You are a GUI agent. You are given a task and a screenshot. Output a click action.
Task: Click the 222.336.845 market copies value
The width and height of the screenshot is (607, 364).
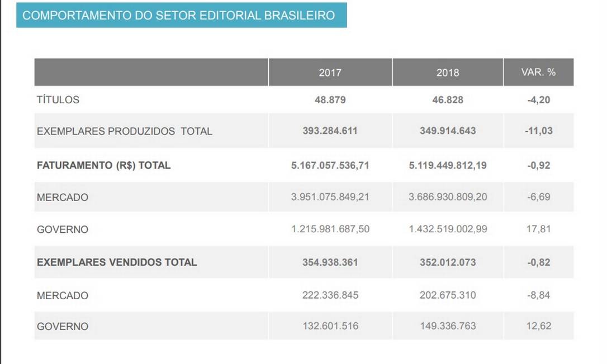click(330, 295)
